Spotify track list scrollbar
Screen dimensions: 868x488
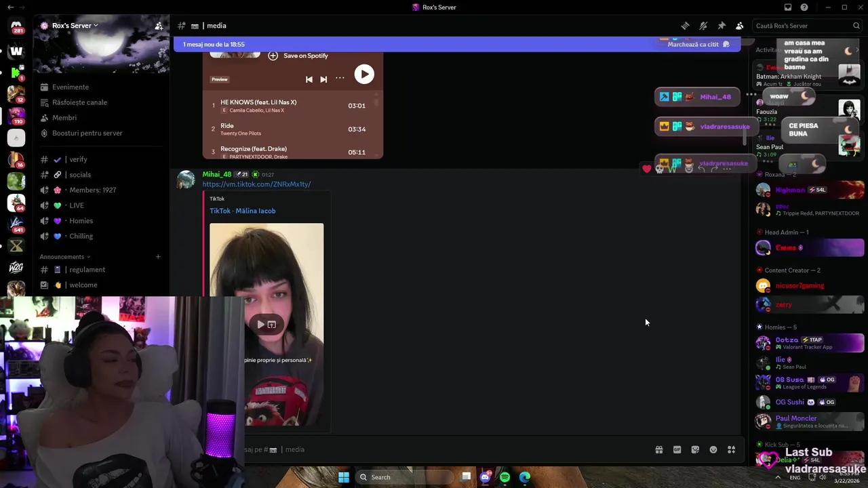(376, 102)
